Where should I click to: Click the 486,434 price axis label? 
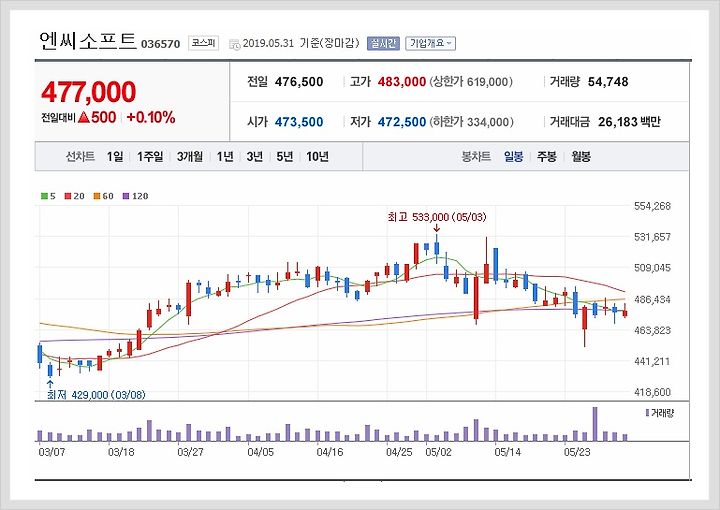[652, 300]
